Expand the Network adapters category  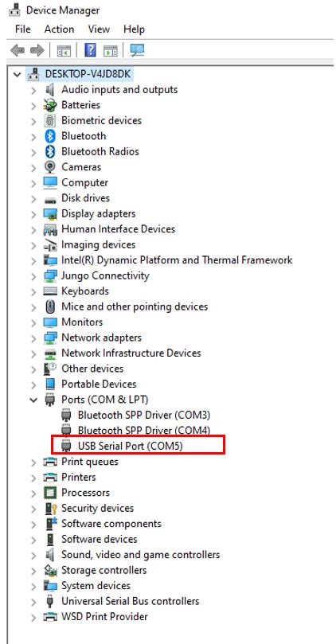33,338
